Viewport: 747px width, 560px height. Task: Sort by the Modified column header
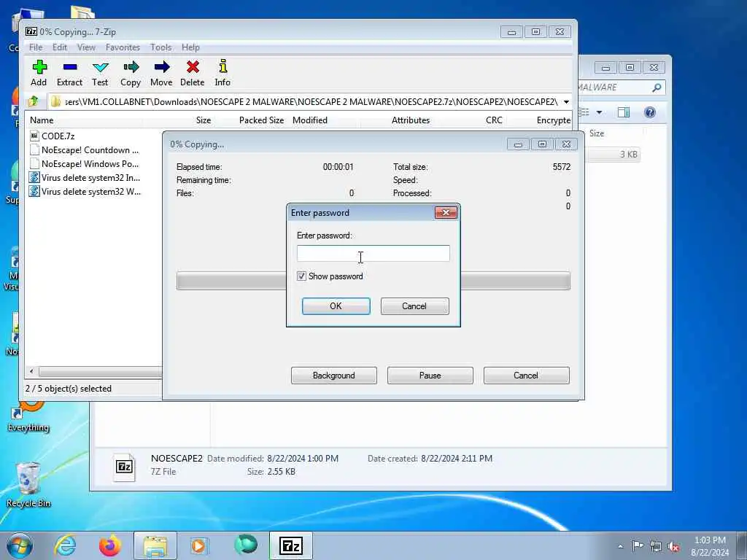309,120
